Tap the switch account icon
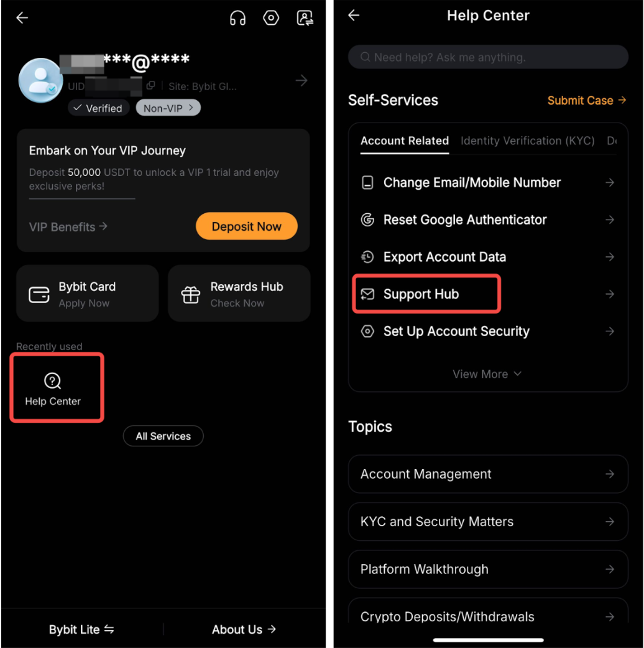 pos(305,18)
